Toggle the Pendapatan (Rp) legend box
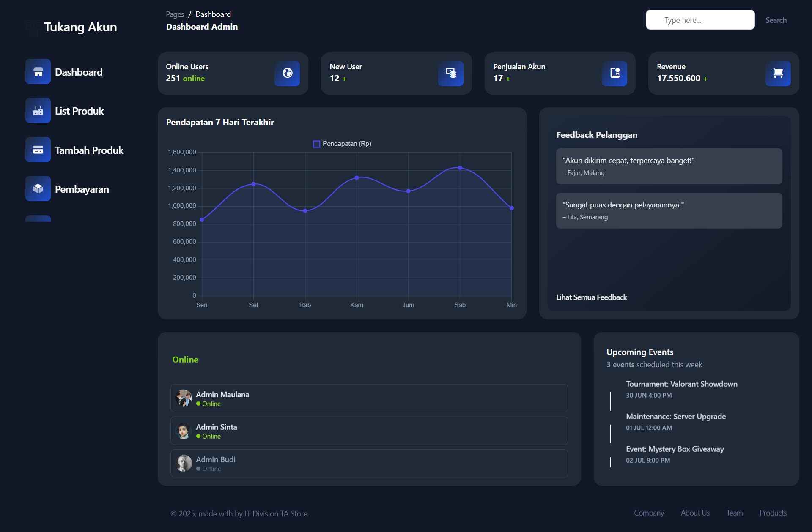Viewport: 812px width, 532px height. pyautogui.click(x=316, y=144)
